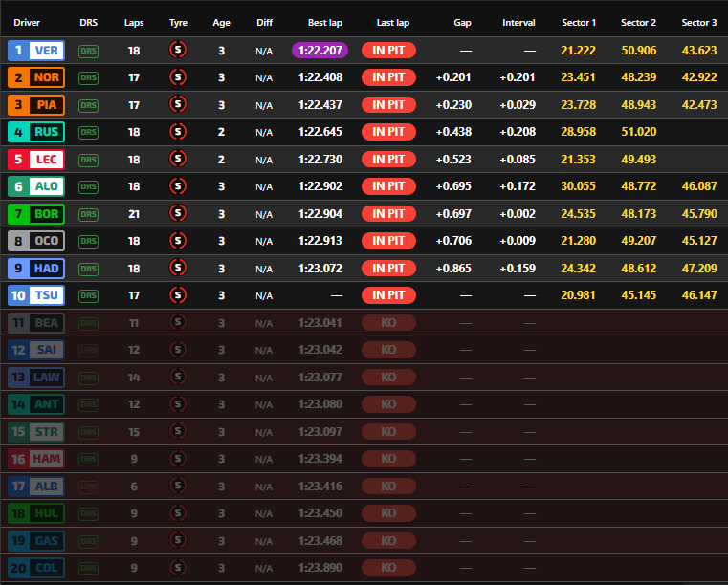Click the IN PIT status for HAD
Screen dimensions: 728x585
388,269
